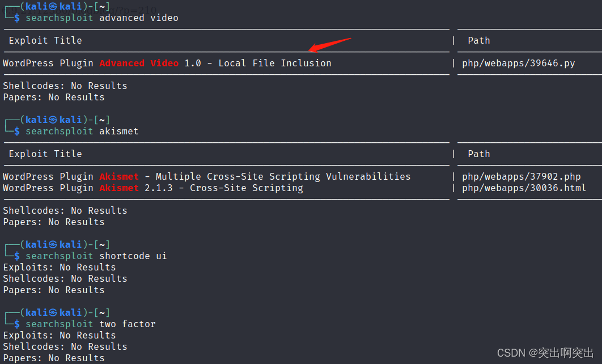Select the path php/webapps/30036.html
Image resolution: width=602 pixels, height=364 pixels.
(524, 188)
